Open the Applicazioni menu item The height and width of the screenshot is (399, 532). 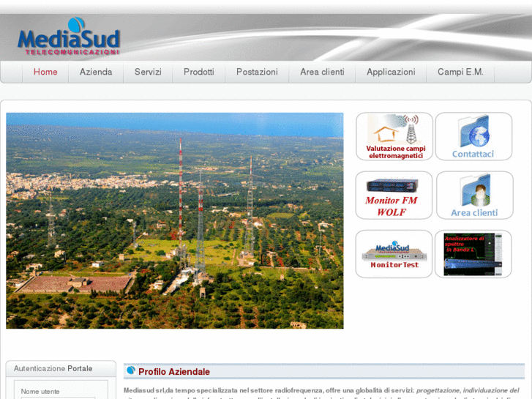391,72
